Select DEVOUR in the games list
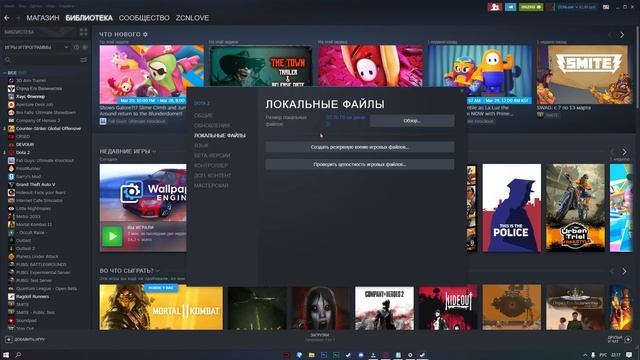This screenshot has width=640, height=360. [x=25, y=144]
